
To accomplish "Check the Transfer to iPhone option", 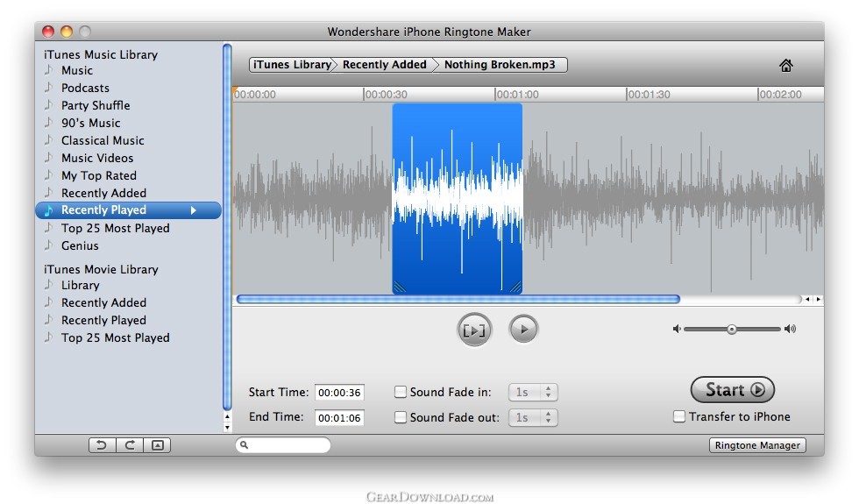I will click(679, 416).
